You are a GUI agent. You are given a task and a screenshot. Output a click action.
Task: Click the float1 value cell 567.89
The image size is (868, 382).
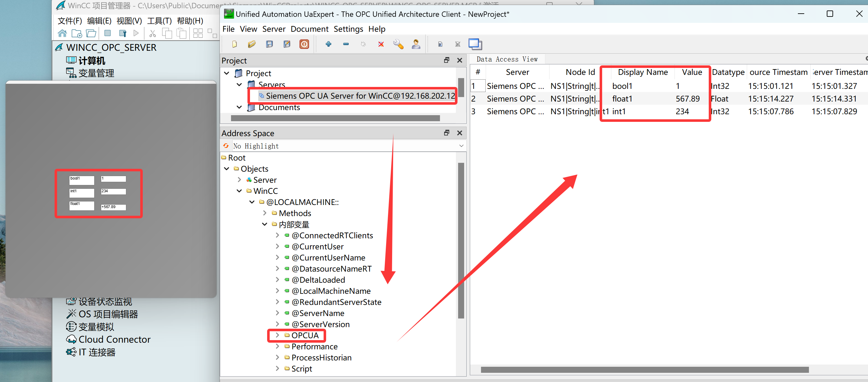point(687,99)
